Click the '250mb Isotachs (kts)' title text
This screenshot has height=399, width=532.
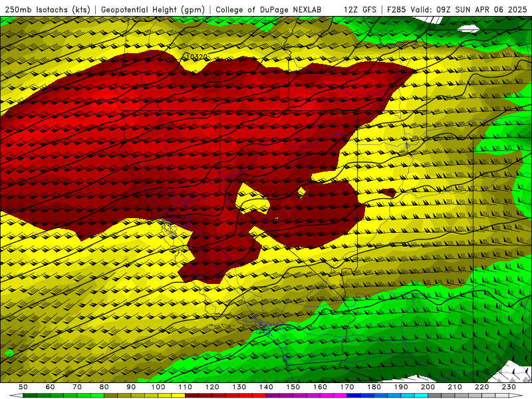click(x=47, y=10)
